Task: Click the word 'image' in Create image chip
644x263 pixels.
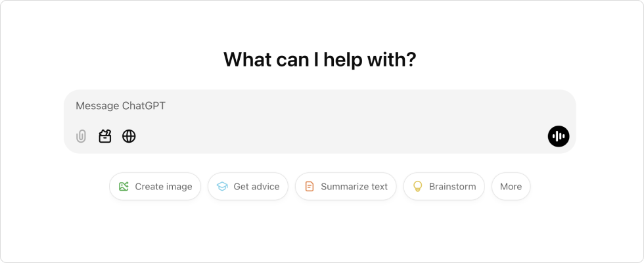Action: (178, 187)
